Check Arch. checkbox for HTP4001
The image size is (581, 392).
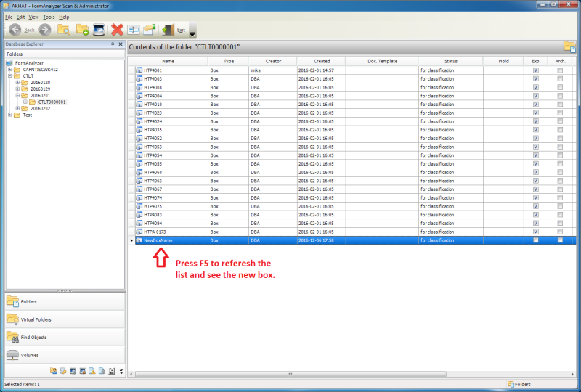pos(560,70)
